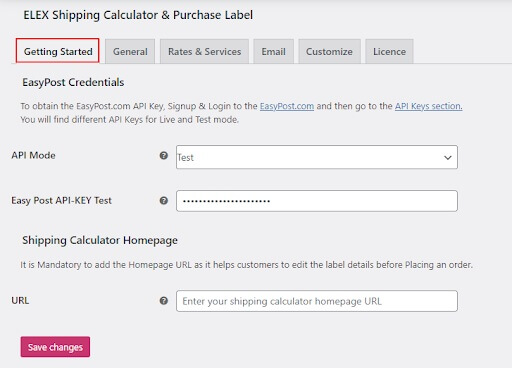The width and height of the screenshot is (512, 368).
Task: Open the Customize tab
Action: (329, 51)
